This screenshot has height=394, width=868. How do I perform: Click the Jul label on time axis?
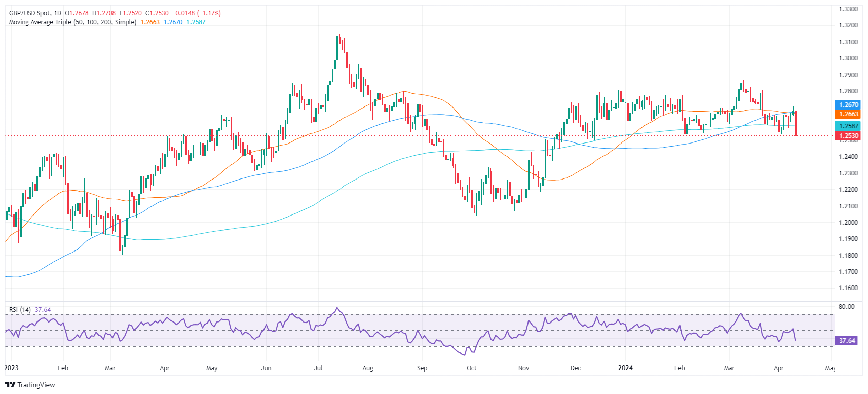click(x=318, y=368)
